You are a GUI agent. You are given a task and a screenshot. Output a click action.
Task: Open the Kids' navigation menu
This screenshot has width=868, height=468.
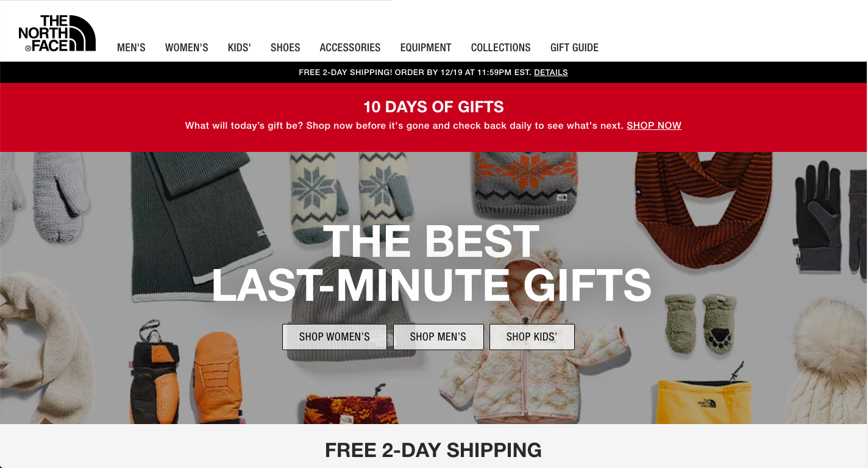pyautogui.click(x=240, y=48)
